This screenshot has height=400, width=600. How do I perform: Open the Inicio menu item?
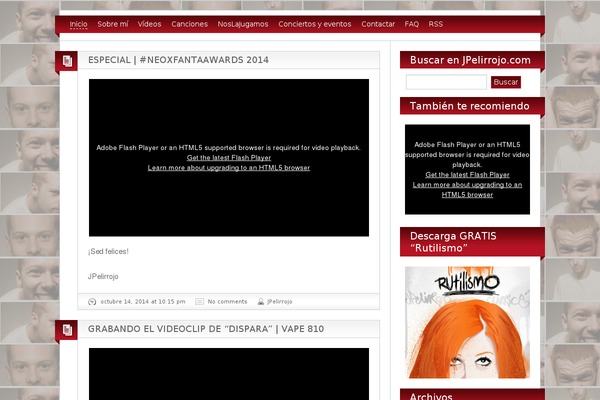point(78,24)
